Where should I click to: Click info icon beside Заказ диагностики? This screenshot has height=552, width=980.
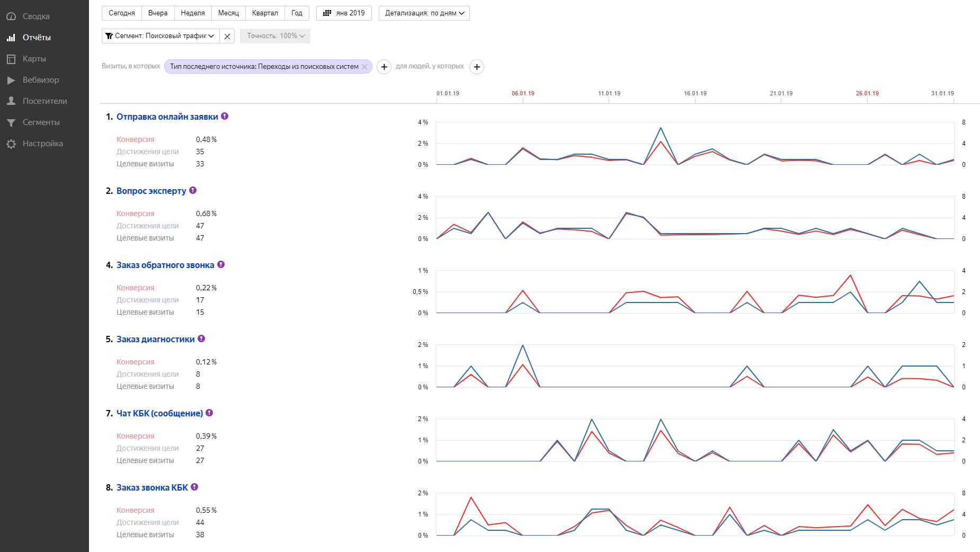pyautogui.click(x=201, y=339)
